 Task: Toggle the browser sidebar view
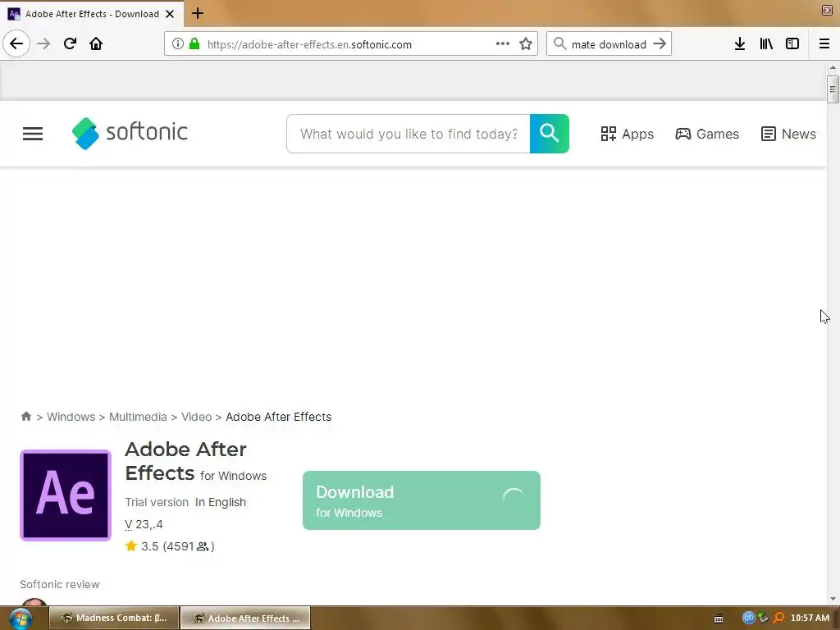pyautogui.click(x=792, y=44)
